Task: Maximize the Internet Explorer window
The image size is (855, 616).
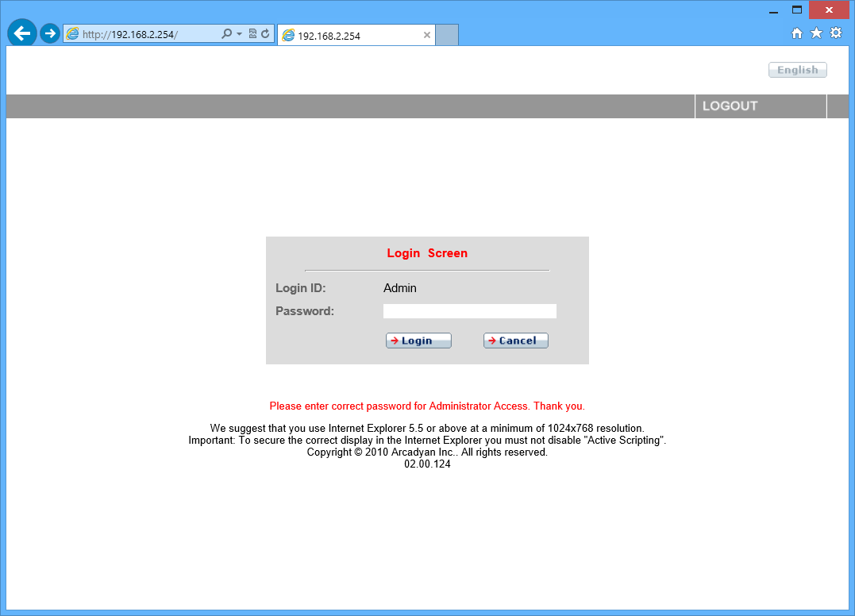Action: click(797, 10)
